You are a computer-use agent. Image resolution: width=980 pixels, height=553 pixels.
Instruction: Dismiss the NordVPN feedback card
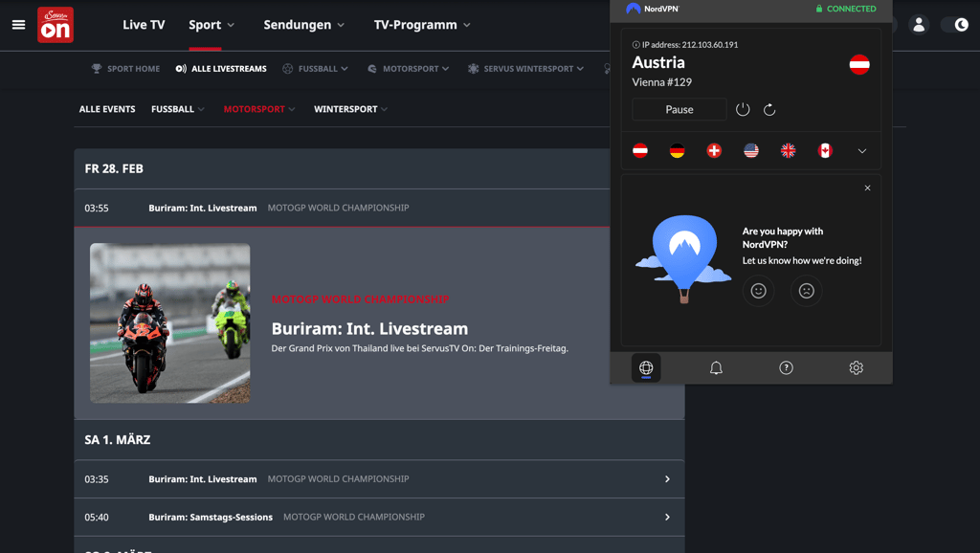pos(867,188)
